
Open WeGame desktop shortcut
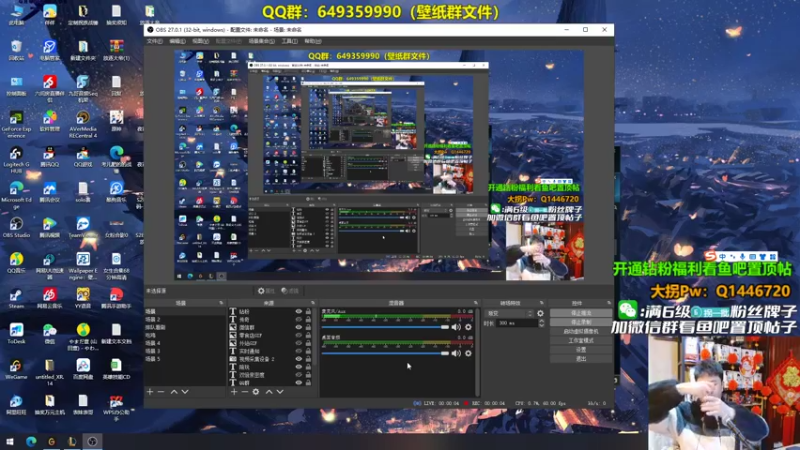tap(16, 369)
